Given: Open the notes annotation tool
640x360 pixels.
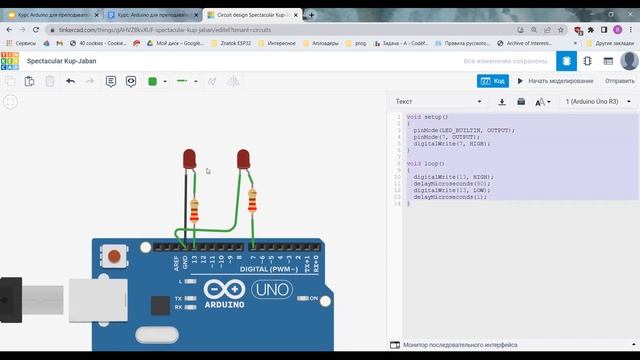Looking at the screenshot, I should [111, 81].
